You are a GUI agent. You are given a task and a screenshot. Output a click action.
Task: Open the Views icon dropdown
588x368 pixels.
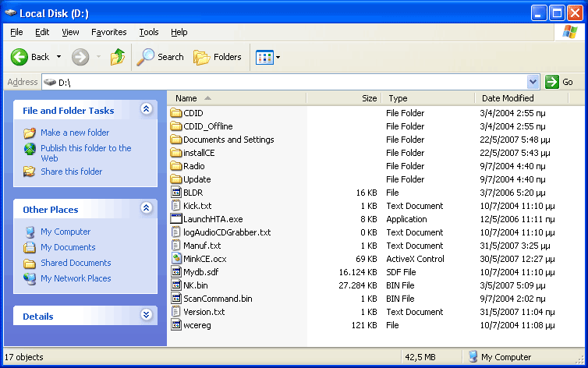pyautogui.click(x=268, y=57)
